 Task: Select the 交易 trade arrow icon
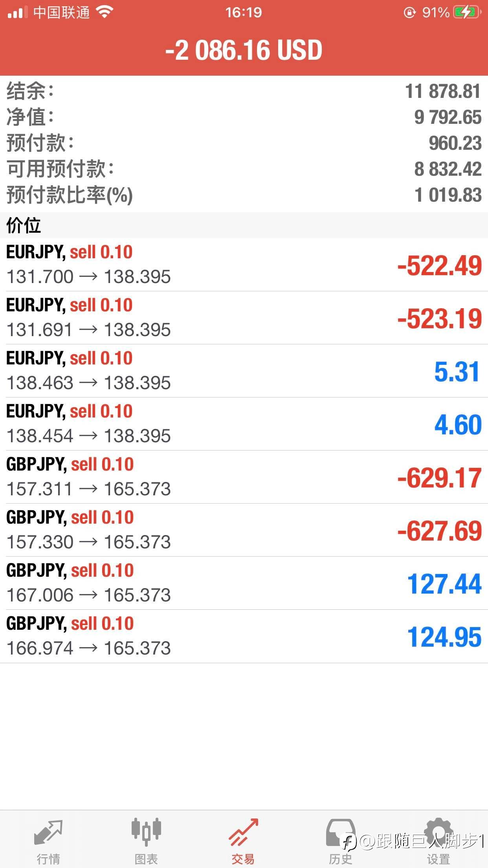click(244, 832)
